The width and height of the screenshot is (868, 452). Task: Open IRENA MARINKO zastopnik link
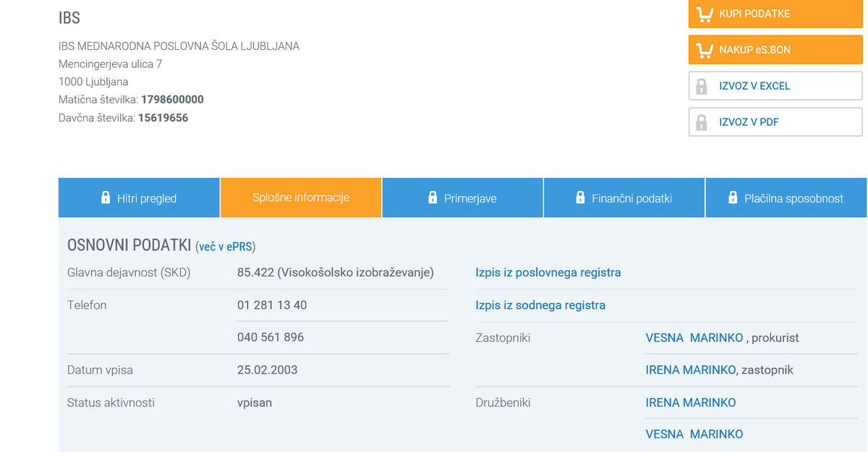pyautogui.click(x=691, y=370)
